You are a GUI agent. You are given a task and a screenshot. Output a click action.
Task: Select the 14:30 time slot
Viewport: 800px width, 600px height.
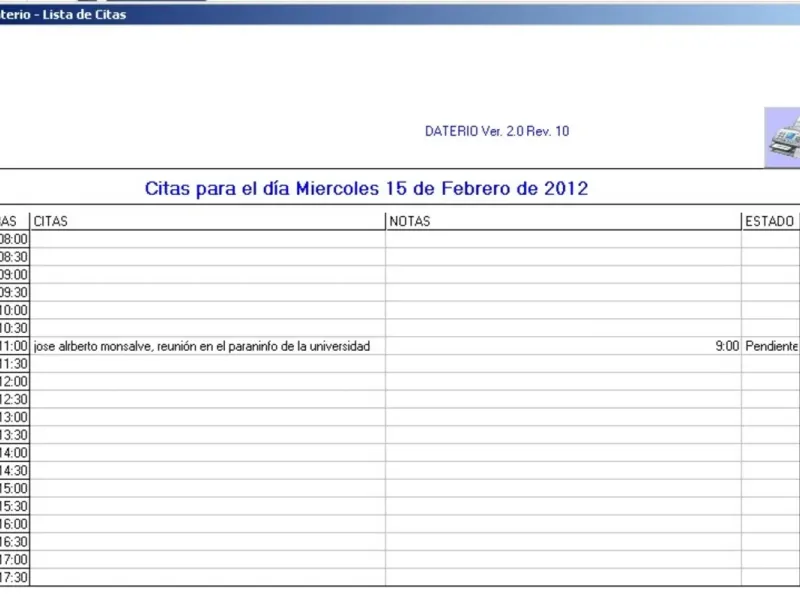[14, 471]
